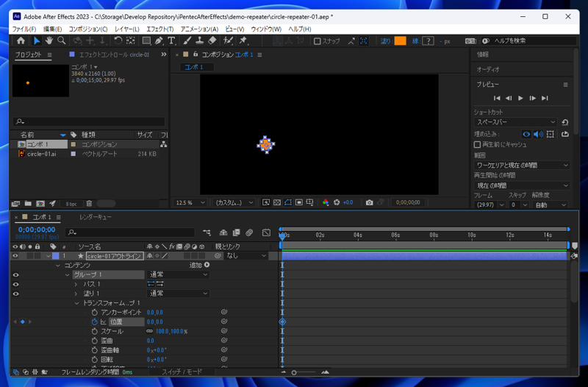
Task: Select the Zoom magnifier tool
Action: 62,41
